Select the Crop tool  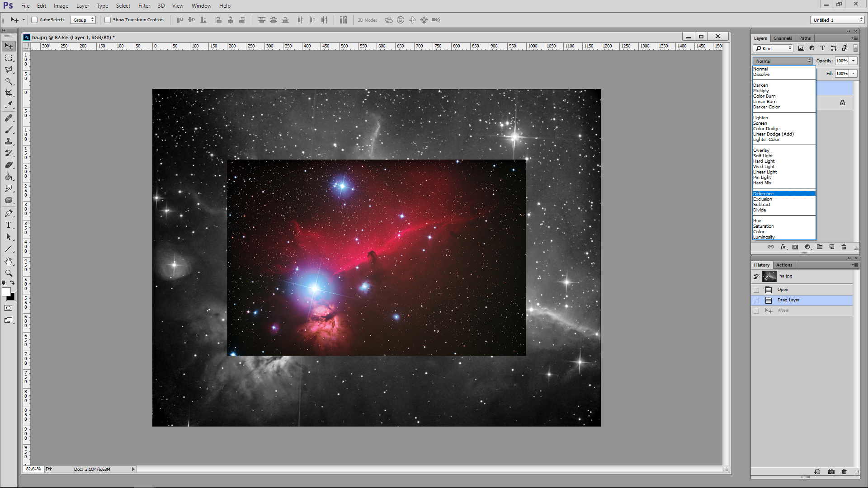pos(9,93)
